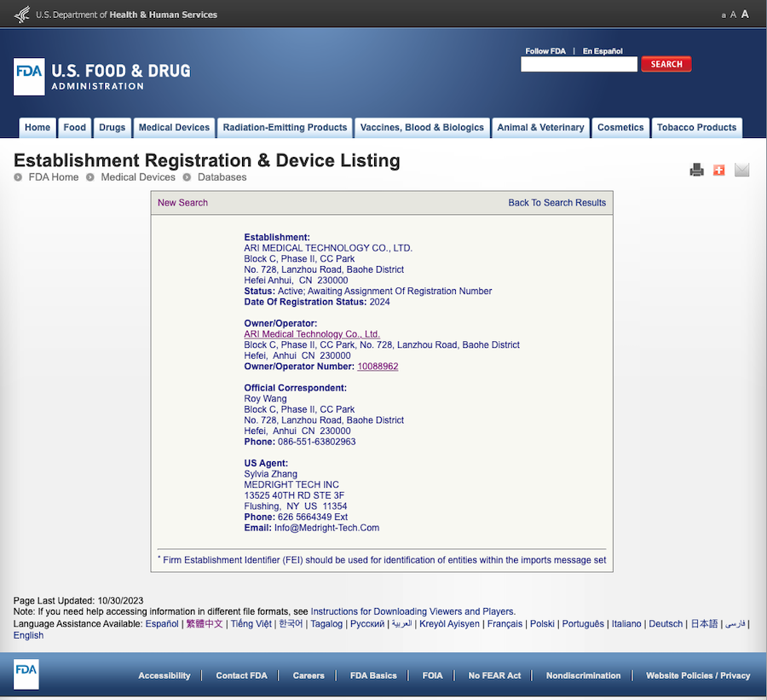The width and height of the screenshot is (767, 700).
Task: Open Radiation-Emitting Products tab
Action: 285,128
